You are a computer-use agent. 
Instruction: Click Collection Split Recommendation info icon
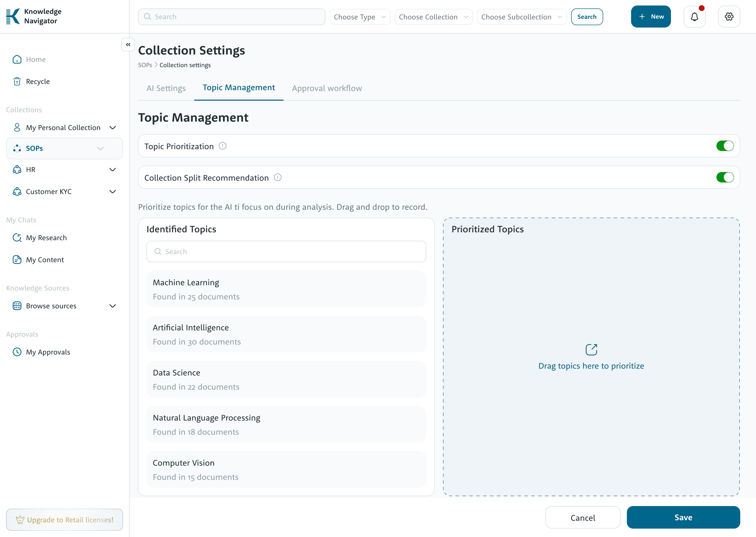278,178
